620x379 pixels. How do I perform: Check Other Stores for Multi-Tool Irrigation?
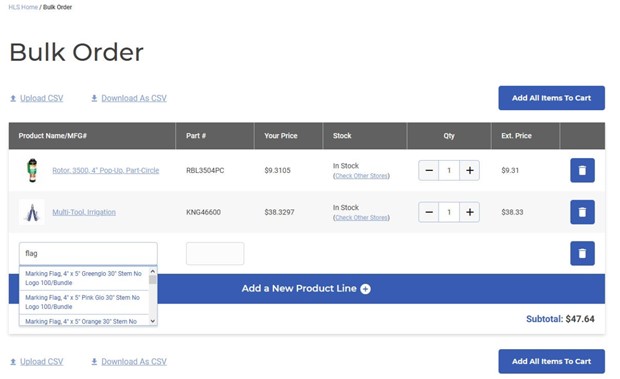(x=362, y=218)
